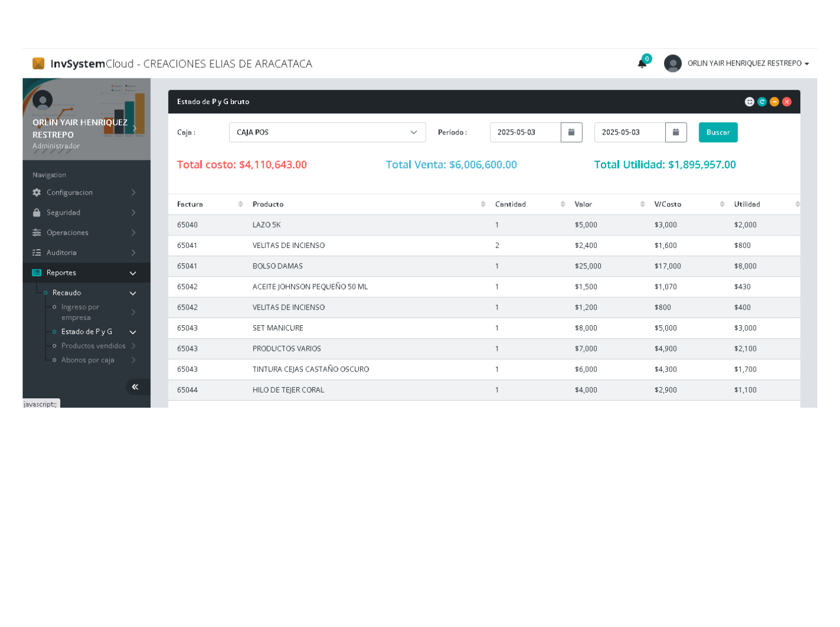The image size is (840, 627).
Task: Click the start date input field
Action: pyautogui.click(x=525, y=132)
